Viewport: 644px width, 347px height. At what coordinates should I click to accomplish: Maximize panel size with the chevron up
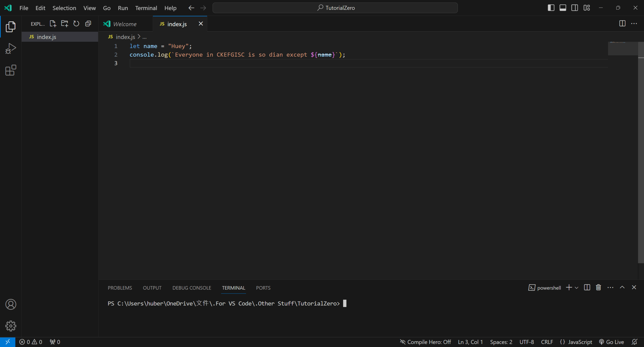coord(622,287)
